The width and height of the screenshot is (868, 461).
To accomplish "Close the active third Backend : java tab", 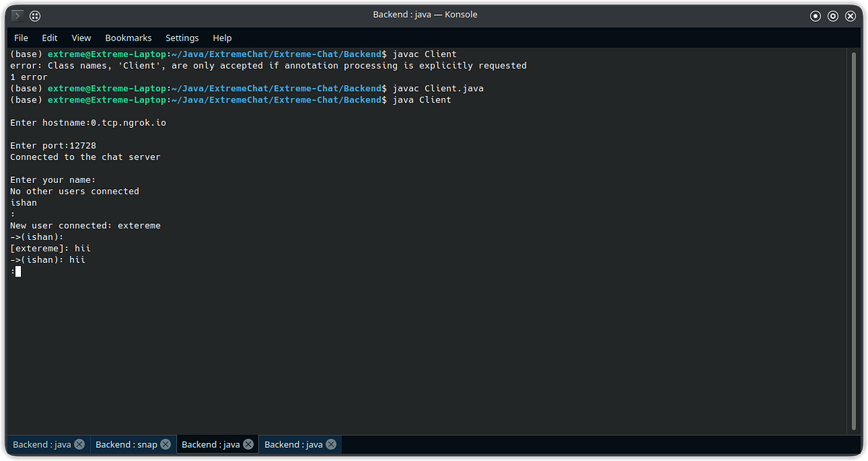I will [x=247, y=444].
